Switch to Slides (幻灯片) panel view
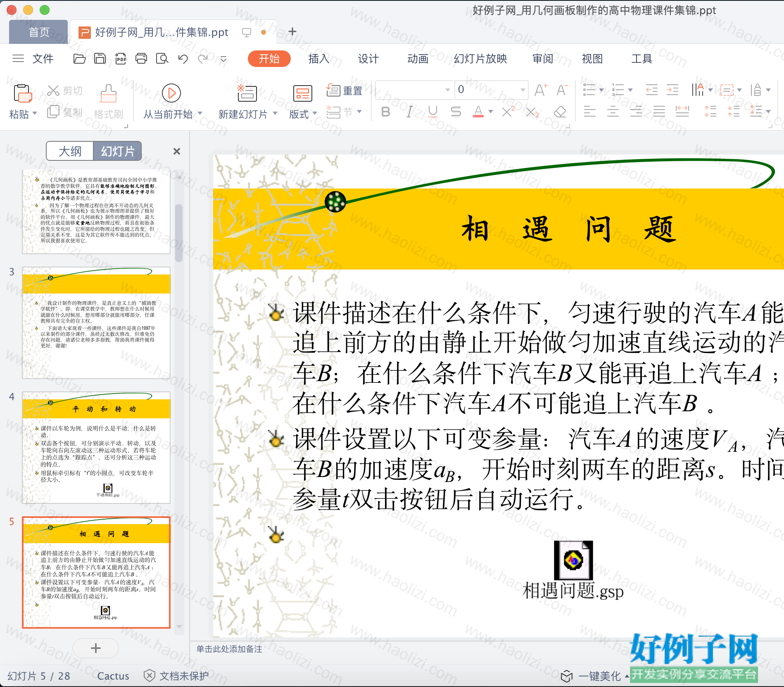 pyautogui.click(x=117, y=151)
